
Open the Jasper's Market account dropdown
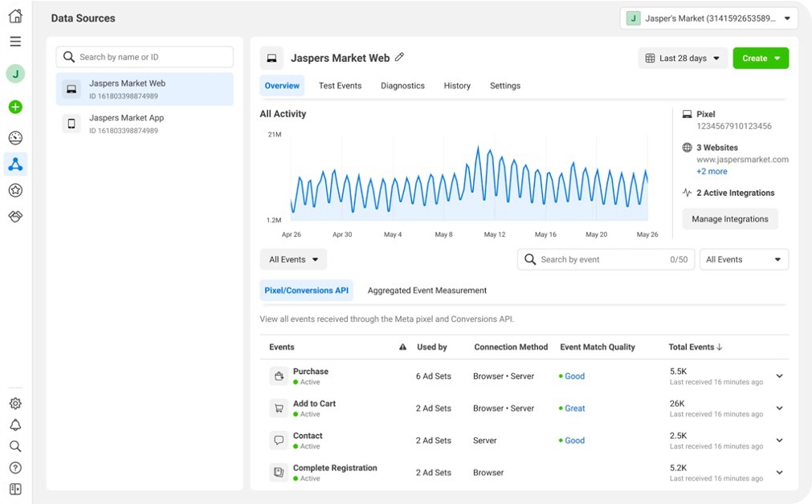[x=709, y=18]
